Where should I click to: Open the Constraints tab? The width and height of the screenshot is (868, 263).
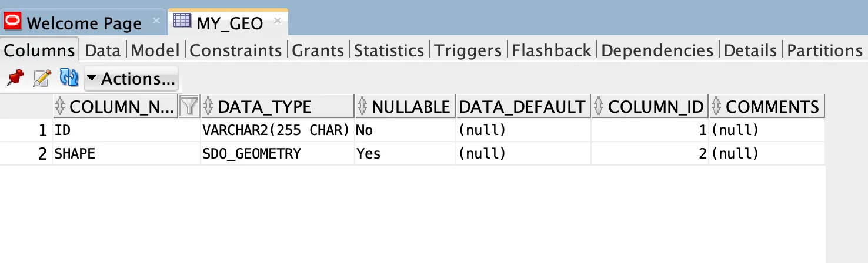(236, 50)
